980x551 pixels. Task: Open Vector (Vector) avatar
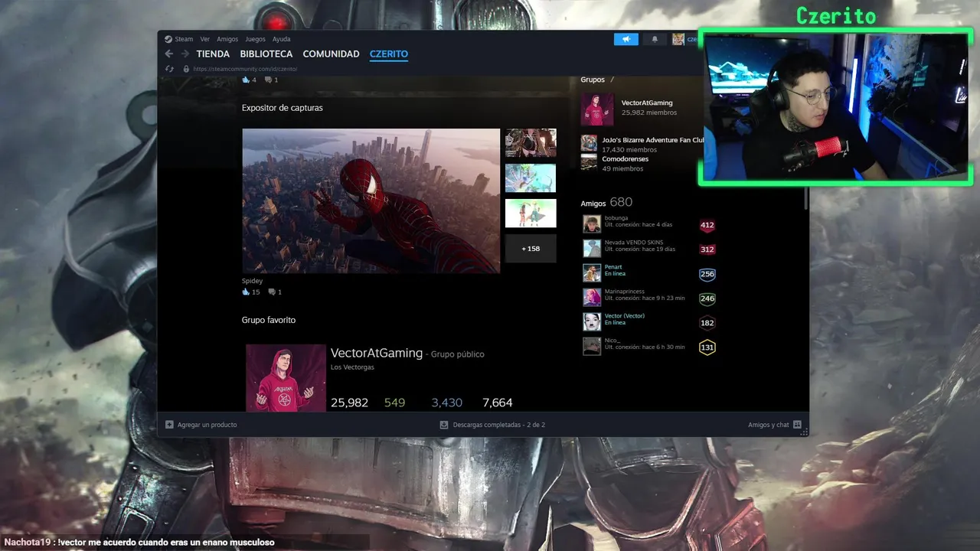point(592,321)
